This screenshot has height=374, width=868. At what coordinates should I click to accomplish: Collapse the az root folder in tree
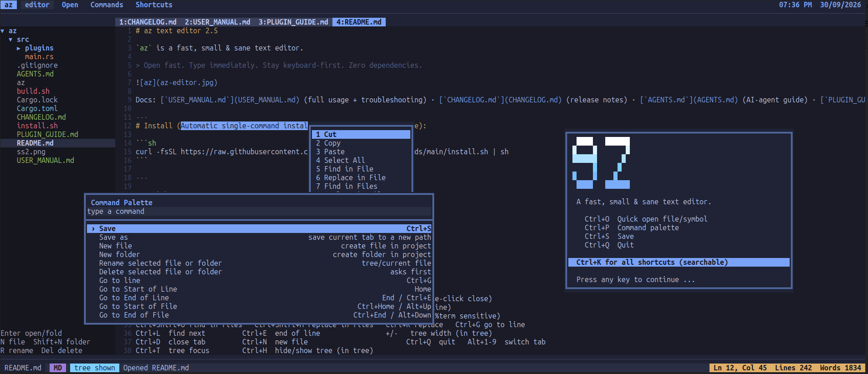click(x=3, y=31)
